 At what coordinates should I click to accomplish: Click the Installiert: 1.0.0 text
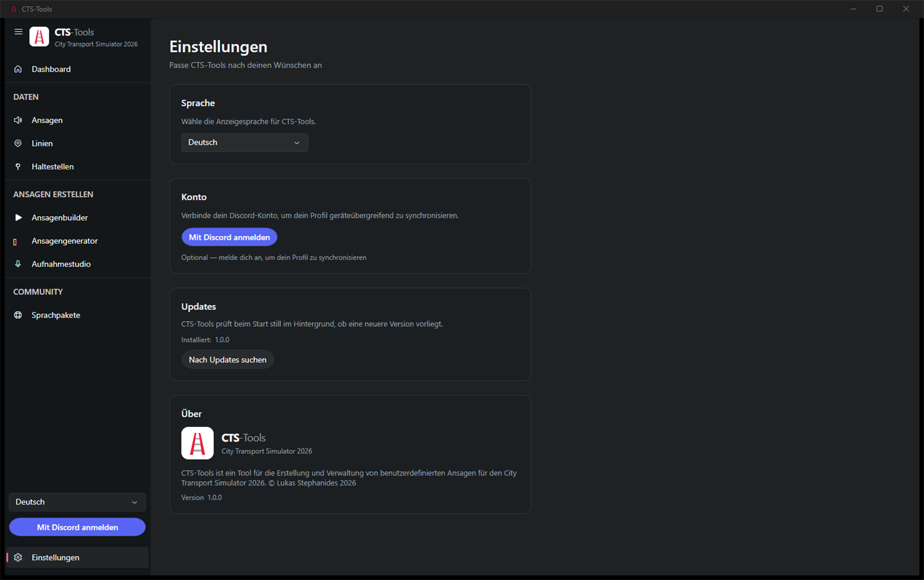tap(205, 340)
